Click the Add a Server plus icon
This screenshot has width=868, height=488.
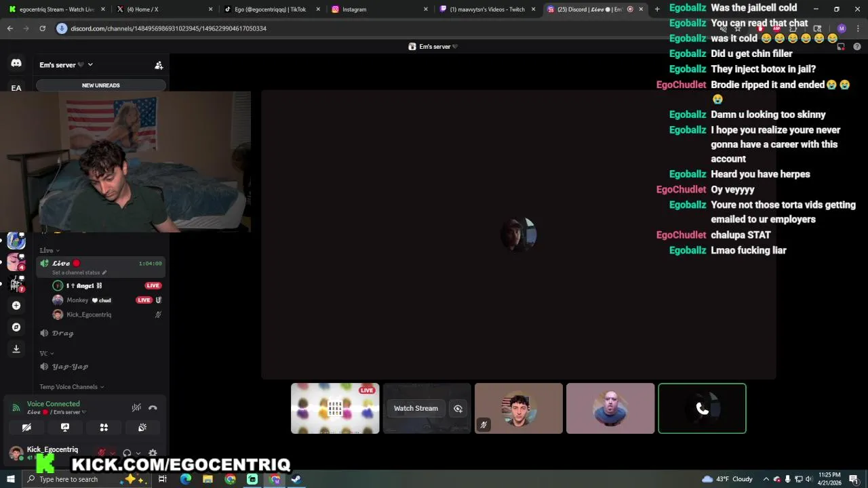click(16, 306)
